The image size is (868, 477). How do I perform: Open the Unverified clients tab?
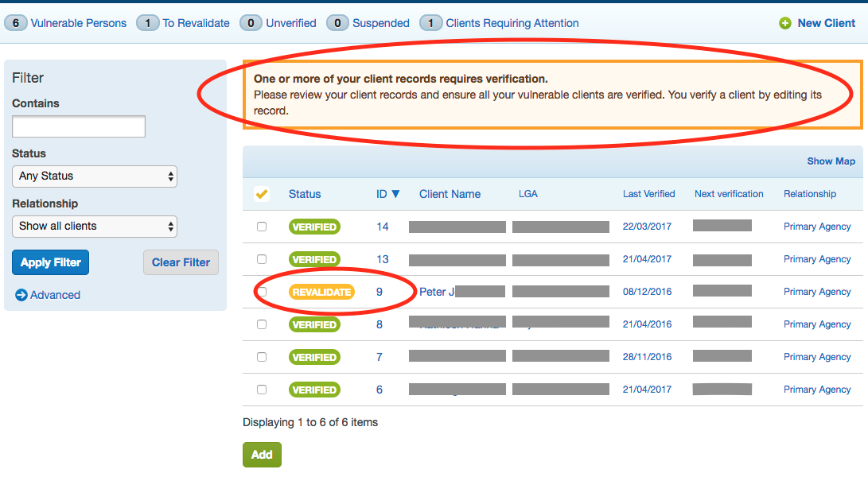tap(290, 23)
